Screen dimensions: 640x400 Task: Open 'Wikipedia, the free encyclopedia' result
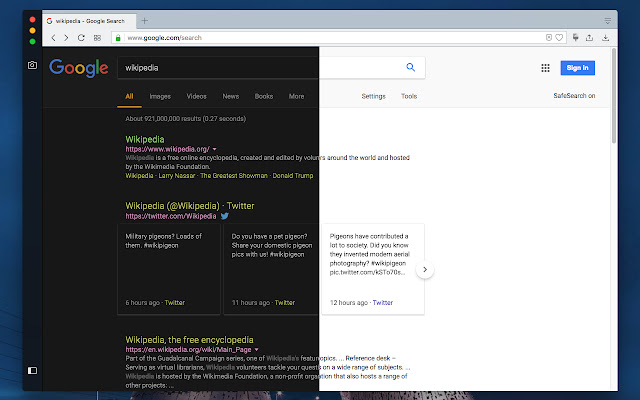tap(189, 340)
